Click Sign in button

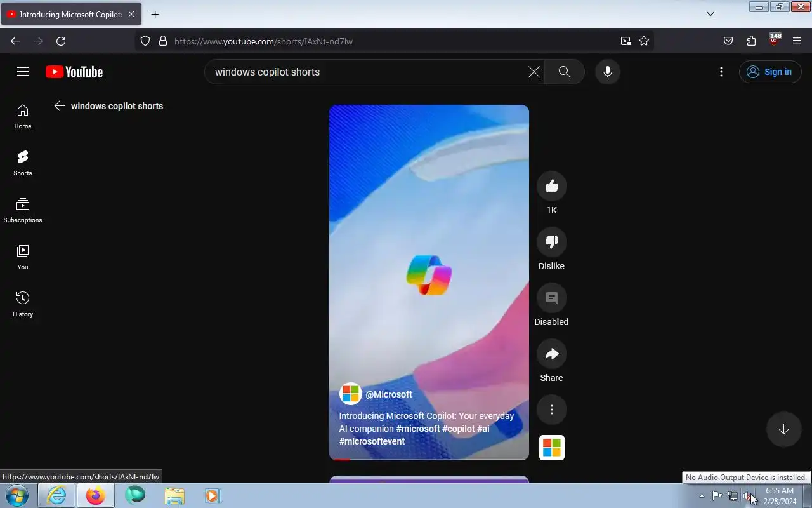click(770, 72)
